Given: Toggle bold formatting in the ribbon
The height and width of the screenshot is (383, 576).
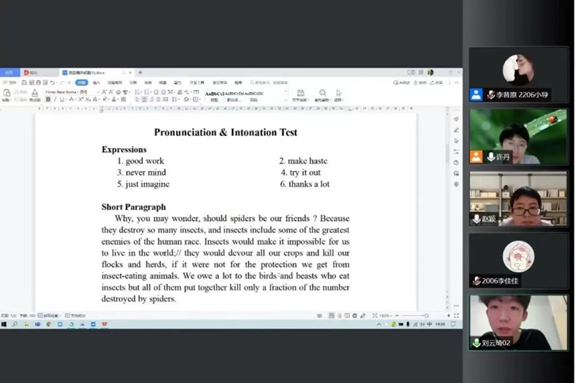Looking at the screenshot, I should (x=48, y=100).
